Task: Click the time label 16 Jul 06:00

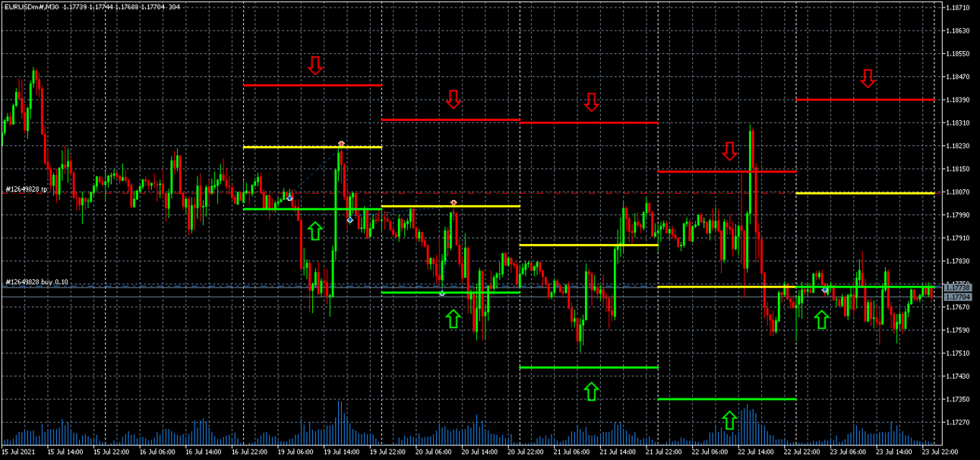Action: tap(156, 452)
